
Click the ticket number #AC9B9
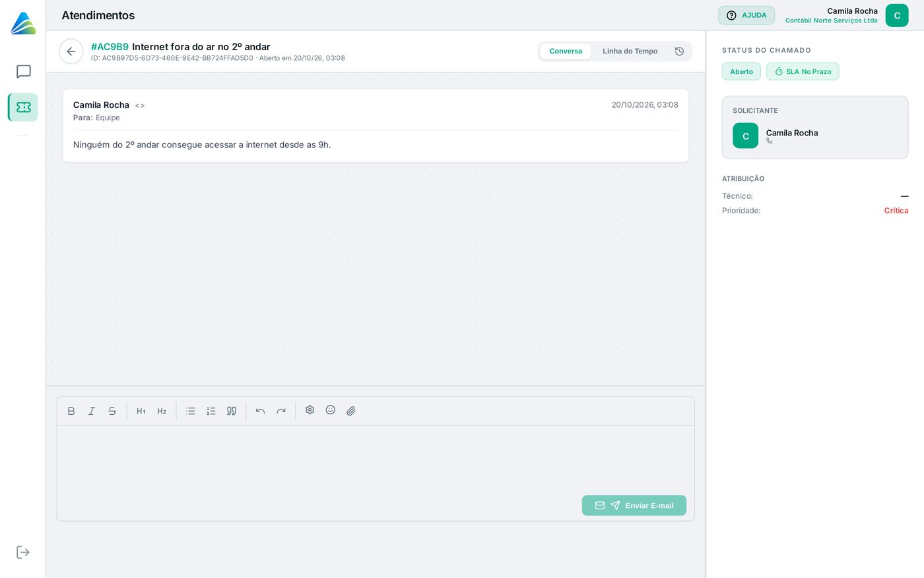point(110,47)
